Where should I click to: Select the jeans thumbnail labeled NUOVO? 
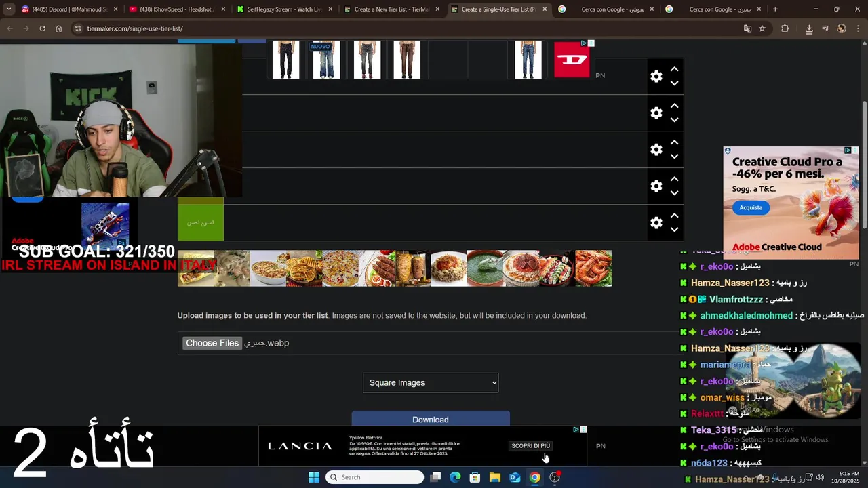pos(326,60)
